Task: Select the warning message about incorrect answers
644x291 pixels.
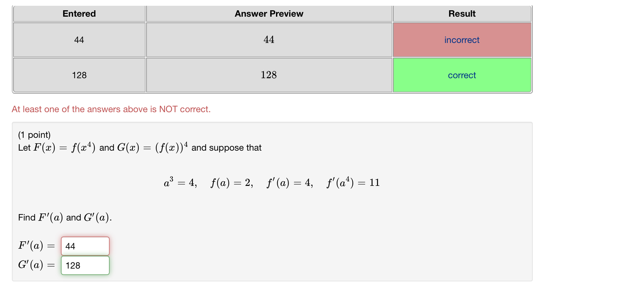Action: 111,109
